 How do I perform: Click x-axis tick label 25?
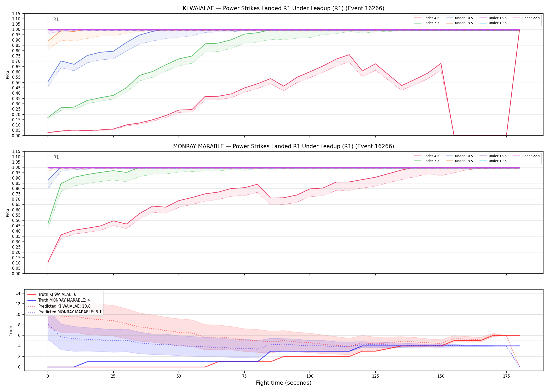[x=113, y=376]
